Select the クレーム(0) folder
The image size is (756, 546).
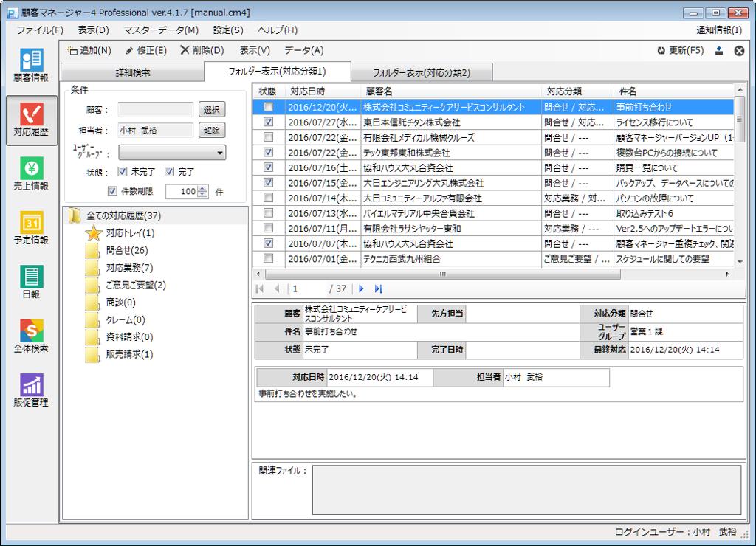(126, 320)
